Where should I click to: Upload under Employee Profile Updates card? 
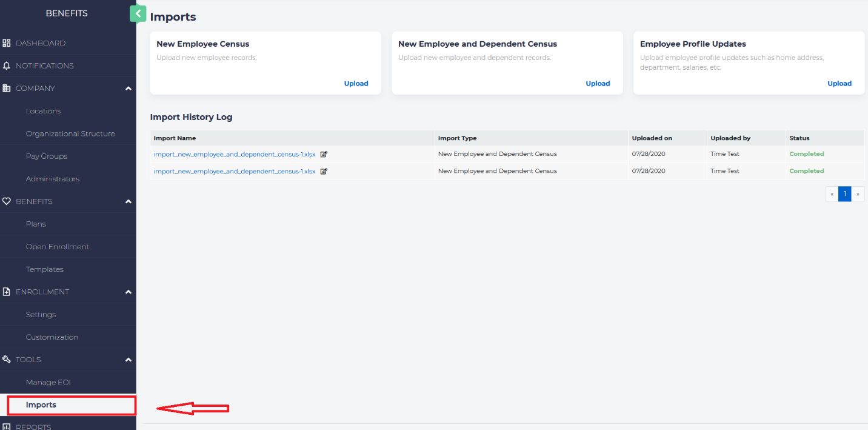pos(839,84)
